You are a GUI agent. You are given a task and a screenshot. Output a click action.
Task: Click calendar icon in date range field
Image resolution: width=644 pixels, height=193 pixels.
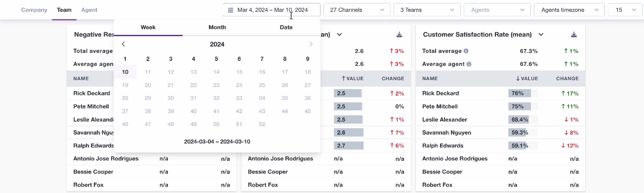tap(231, 10)
